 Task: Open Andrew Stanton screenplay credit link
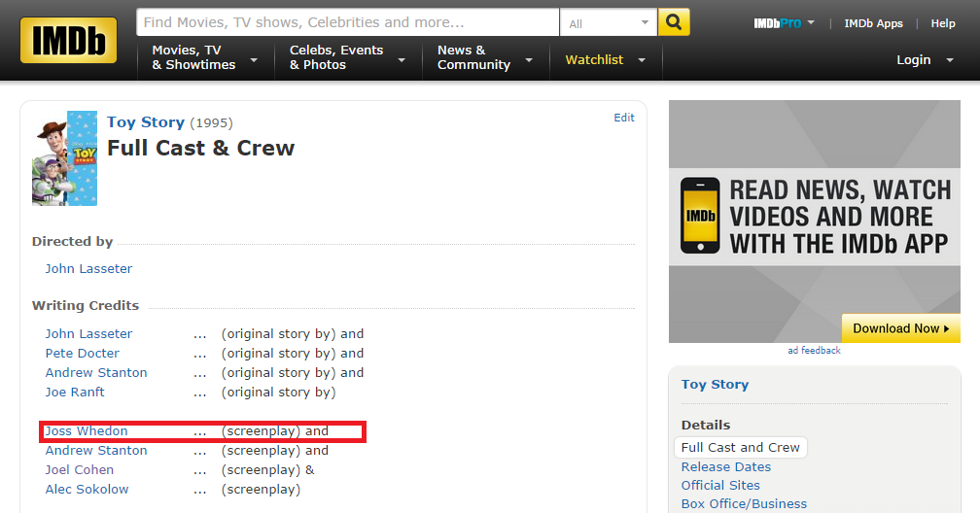96,451
